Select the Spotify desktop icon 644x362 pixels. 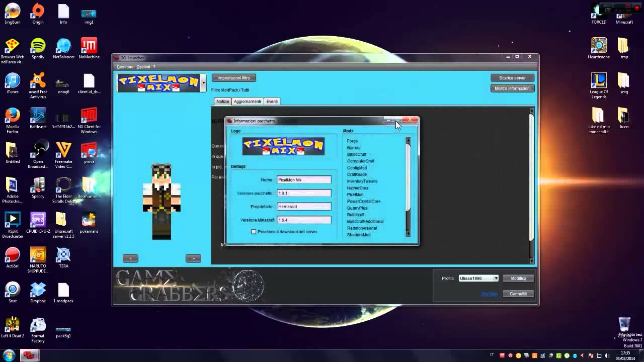click(x=38, y=48)
